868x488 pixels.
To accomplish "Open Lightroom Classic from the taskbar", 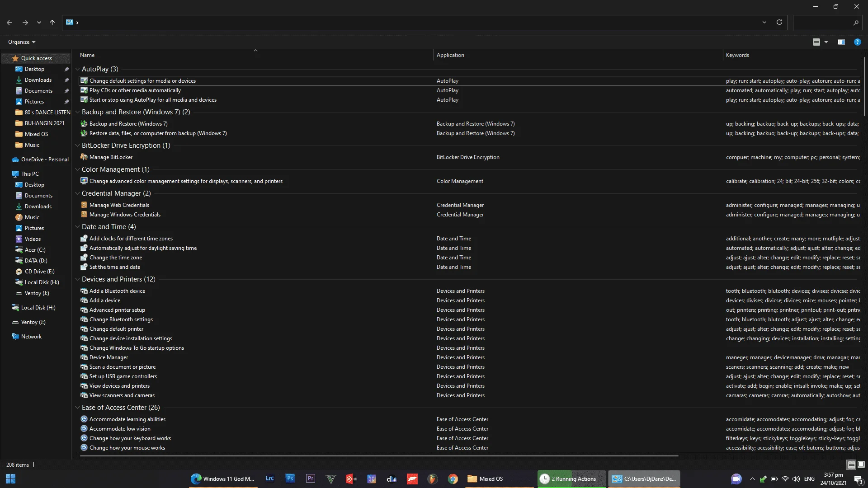I will [269, 479].
